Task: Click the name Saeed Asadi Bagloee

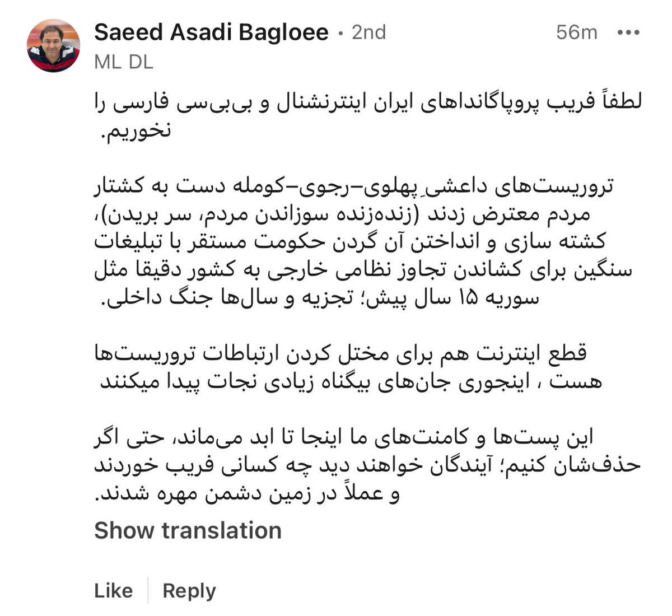Action: (211, 32)
